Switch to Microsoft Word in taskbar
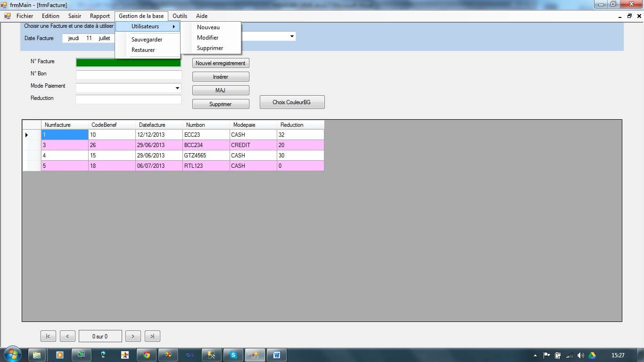This screenshot has width=644, height=362. point(277,355)
